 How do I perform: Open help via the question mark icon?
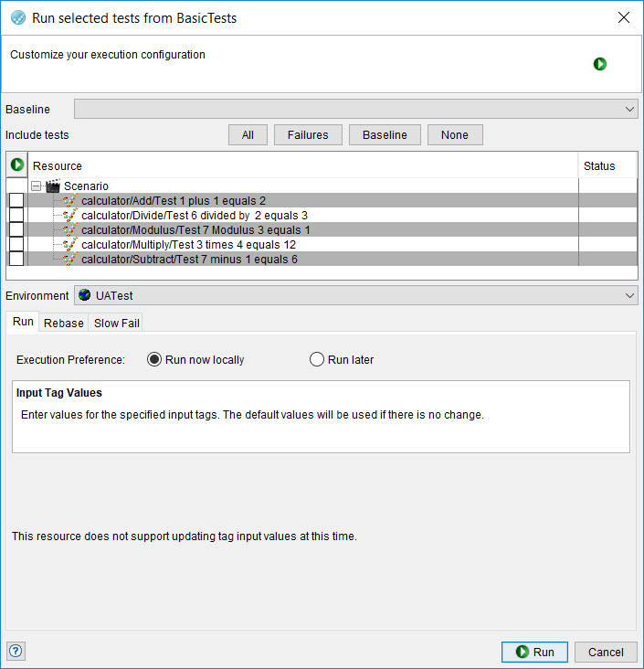tap(16, 651)
